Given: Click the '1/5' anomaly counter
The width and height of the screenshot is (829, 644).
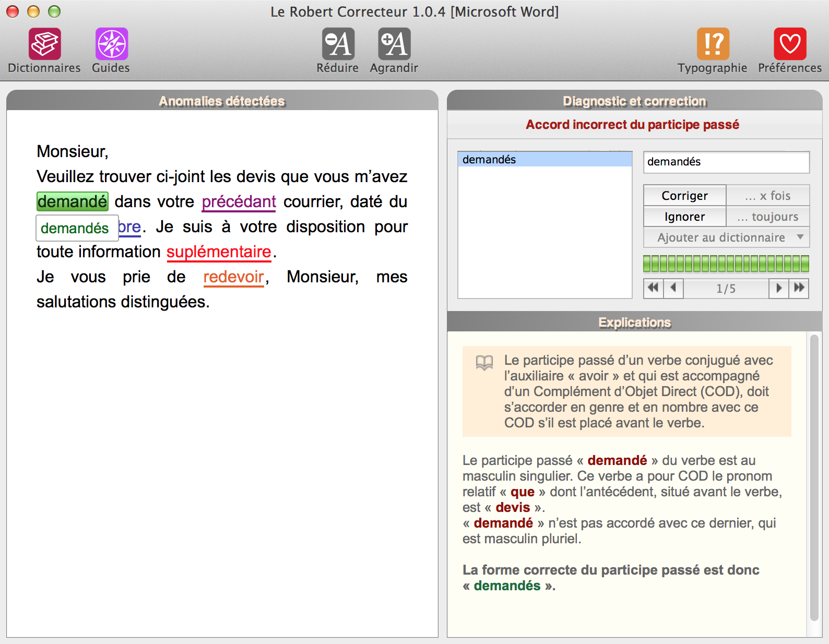Looking at the screenshot, I should [726, 289].
